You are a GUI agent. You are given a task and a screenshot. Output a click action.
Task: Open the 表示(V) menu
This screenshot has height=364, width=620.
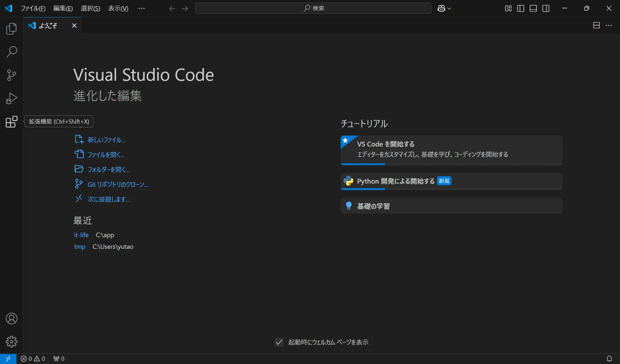point(118,8)
